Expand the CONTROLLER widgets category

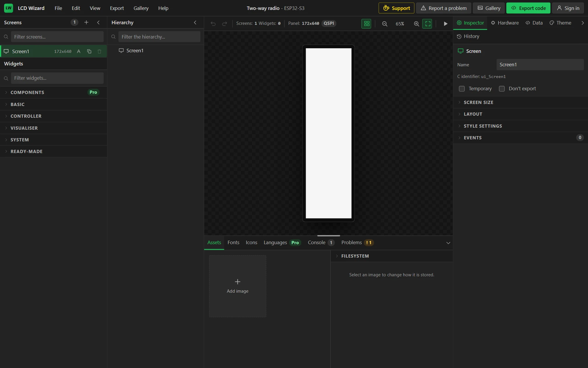53,116
